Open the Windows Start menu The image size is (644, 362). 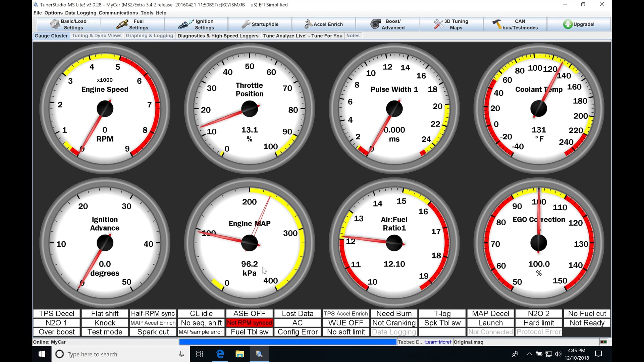coord(42,354)
